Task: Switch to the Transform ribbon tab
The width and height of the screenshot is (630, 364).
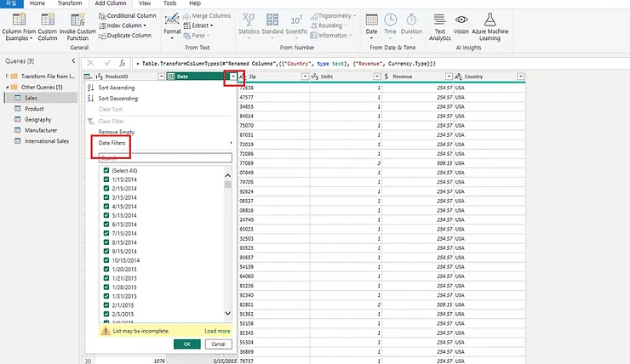Action: [70, 3]
